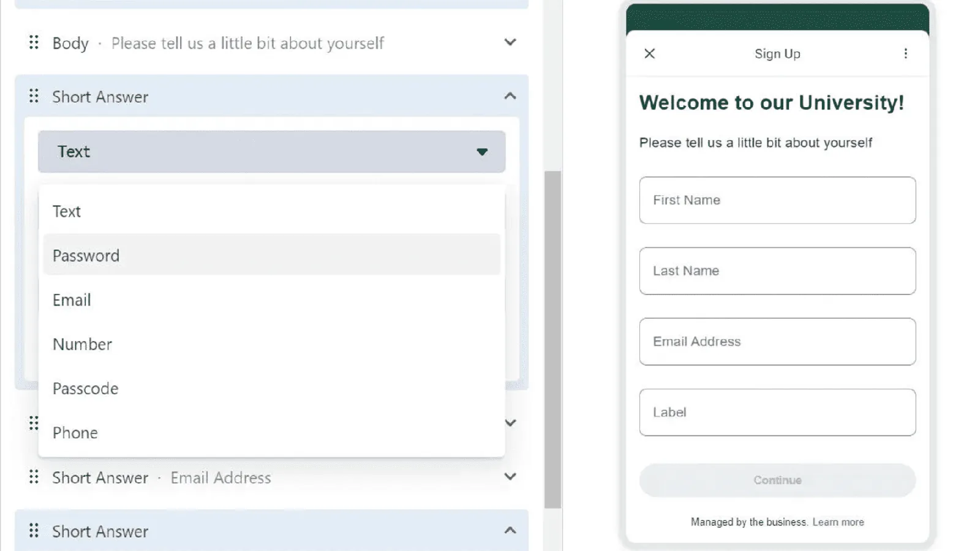This screenshot has width=980, height=551.
Task: Click drag handle for Short Answer Email Address
Action: tap(34, 477)
